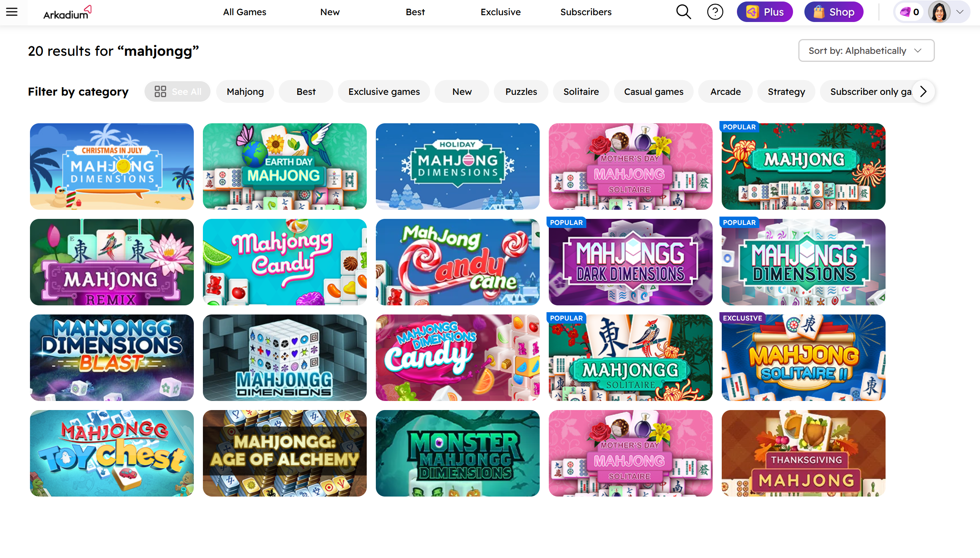Viewport: 980px width, 558px height.
Task: Toggle the Solitaire category filter
Action: pos(581,91)
